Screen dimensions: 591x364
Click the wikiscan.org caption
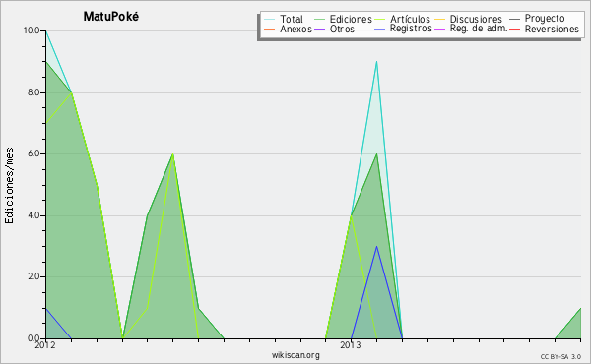click(295, 355)
